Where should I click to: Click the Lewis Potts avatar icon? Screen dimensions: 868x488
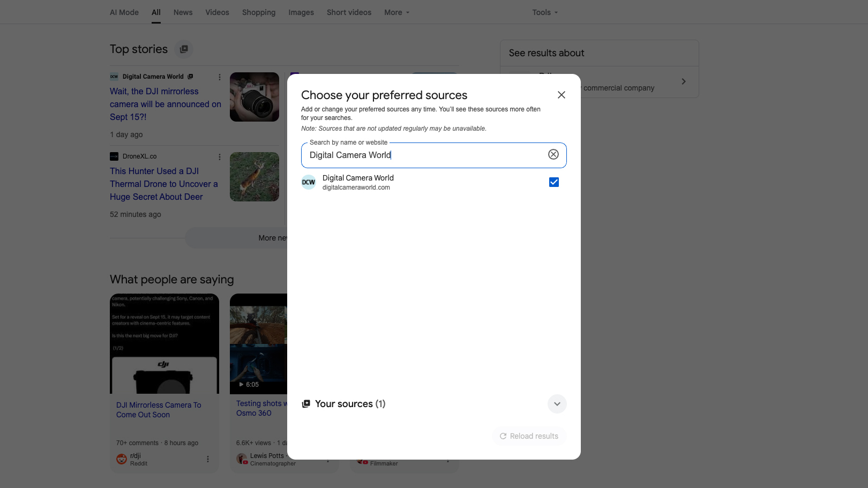tap(242, 459)
